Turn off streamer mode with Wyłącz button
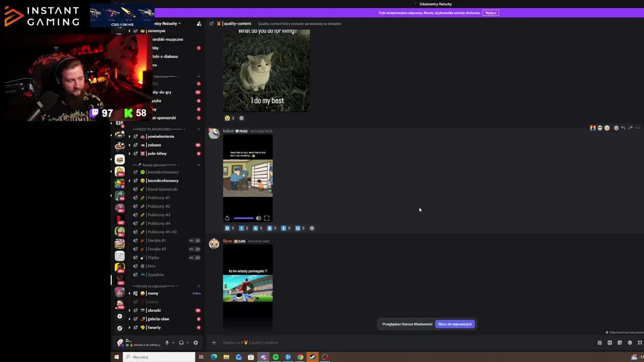The width and height of the screenshot is (644, 362). point(491,13)
